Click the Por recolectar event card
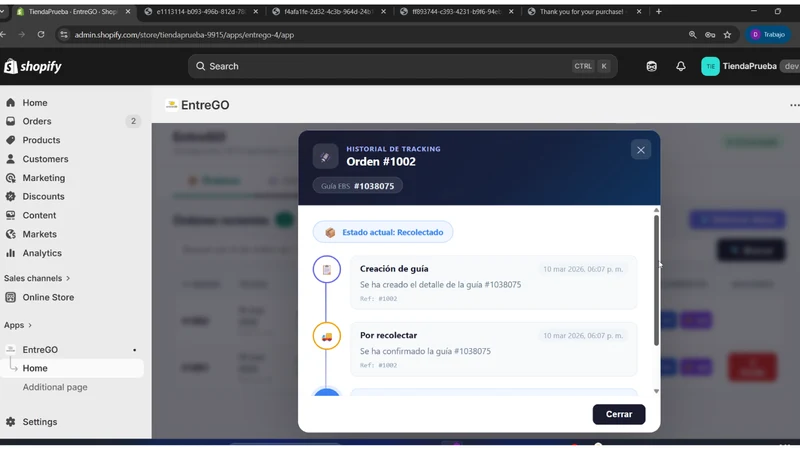The height and width of the screenshot is (450, 800). coord(493,349)
